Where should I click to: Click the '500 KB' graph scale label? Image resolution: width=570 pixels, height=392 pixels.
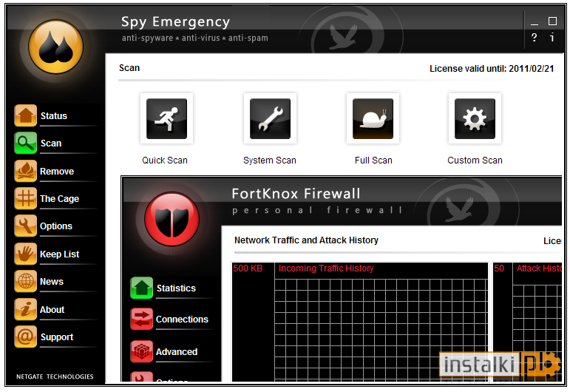(x=248, y=268)
